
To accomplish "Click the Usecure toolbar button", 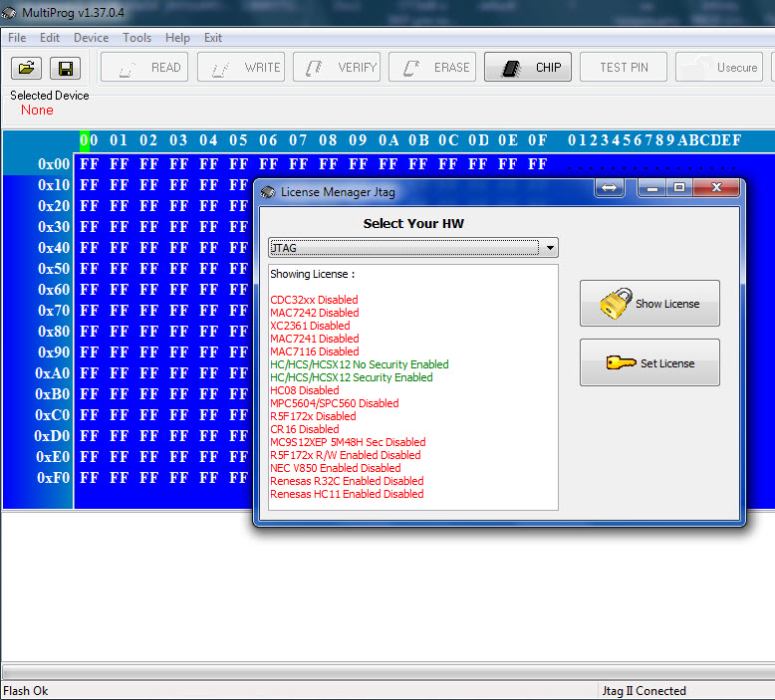I will pyautogui.click(x=719, y=67).
